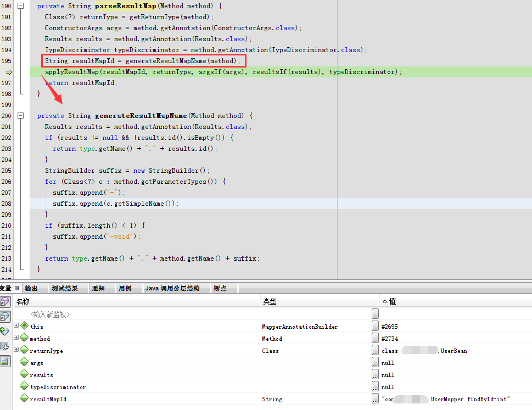Click the green diamond add-watch sidebar icon
Screen dimensions: 532x410
coord(4,331)
